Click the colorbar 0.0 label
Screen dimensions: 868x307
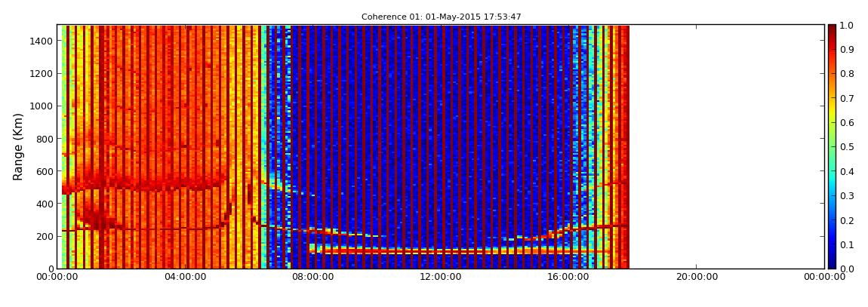[847, 269]
